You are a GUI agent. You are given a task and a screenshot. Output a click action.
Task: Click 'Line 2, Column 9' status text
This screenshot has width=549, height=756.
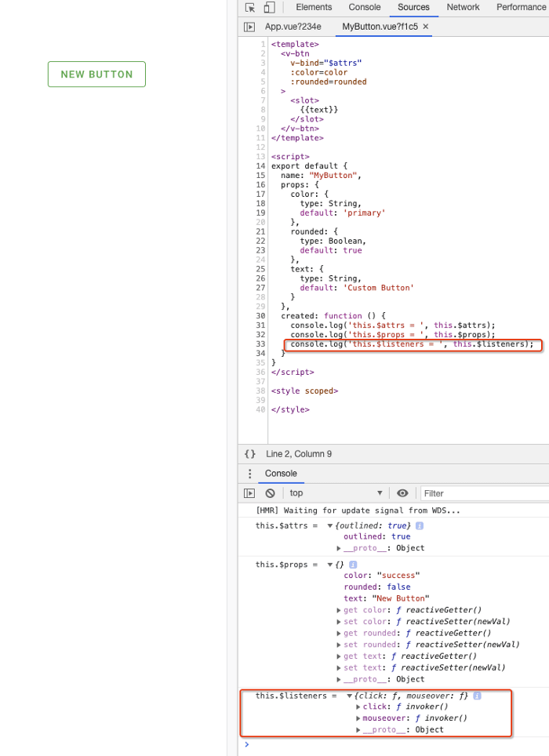[x=298, y=454]
